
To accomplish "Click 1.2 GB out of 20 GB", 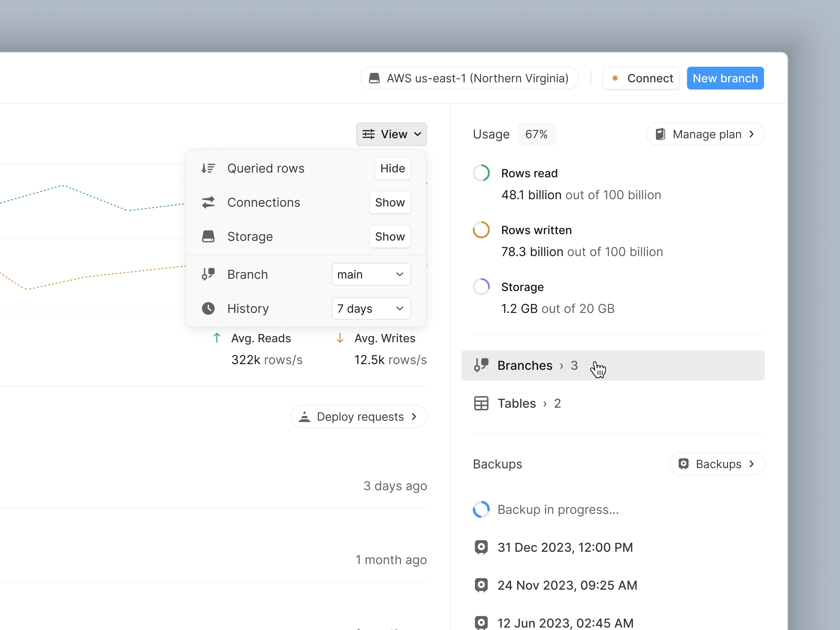I will (x=558, y=309).
